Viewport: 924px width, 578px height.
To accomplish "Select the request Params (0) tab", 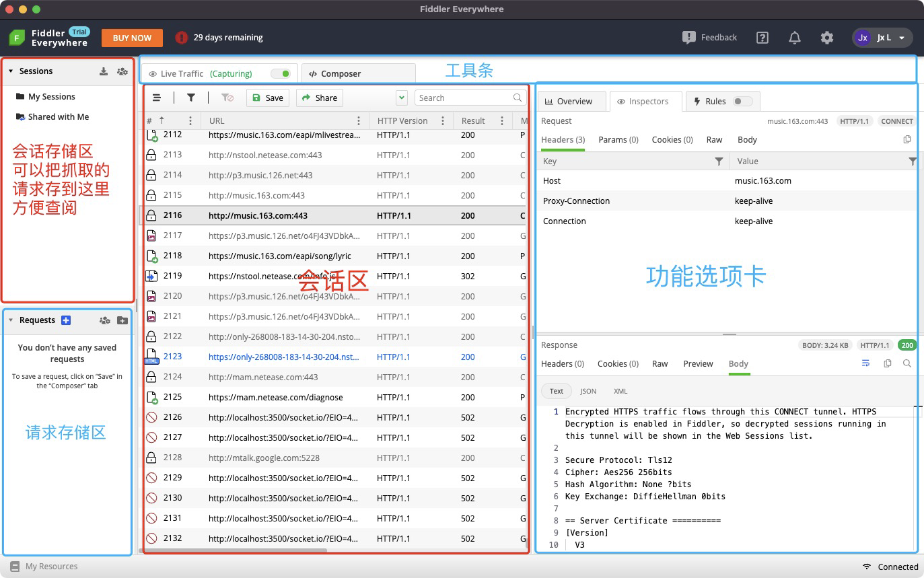I will (x=618, y=139).
